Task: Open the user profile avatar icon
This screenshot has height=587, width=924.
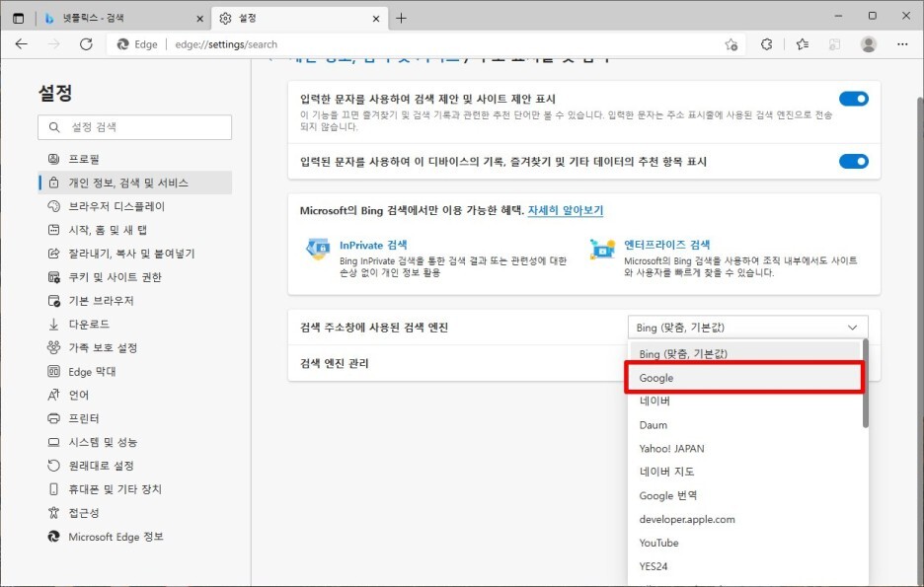Action: pyautogui.click(x=869, y=44)
